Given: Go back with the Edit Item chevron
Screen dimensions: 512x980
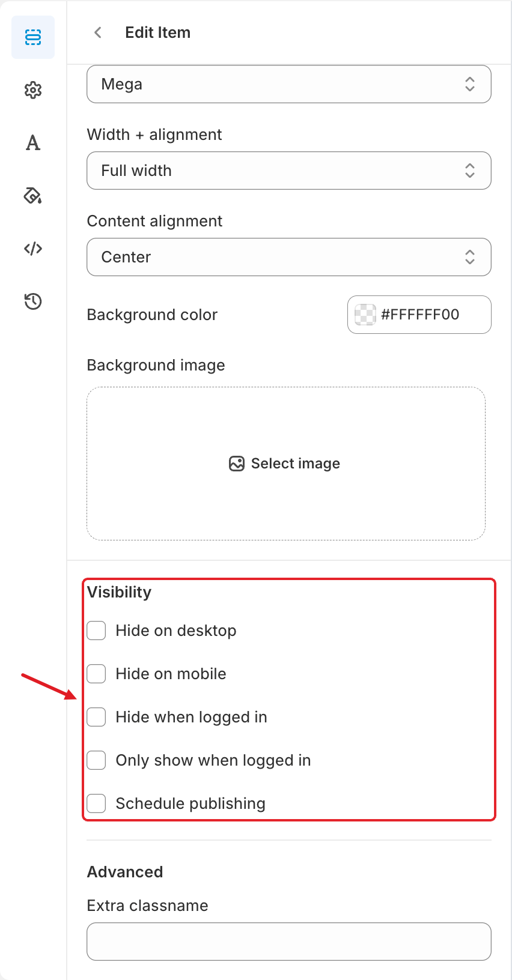Looking at the screenshot, I should [x=98, y=32].
